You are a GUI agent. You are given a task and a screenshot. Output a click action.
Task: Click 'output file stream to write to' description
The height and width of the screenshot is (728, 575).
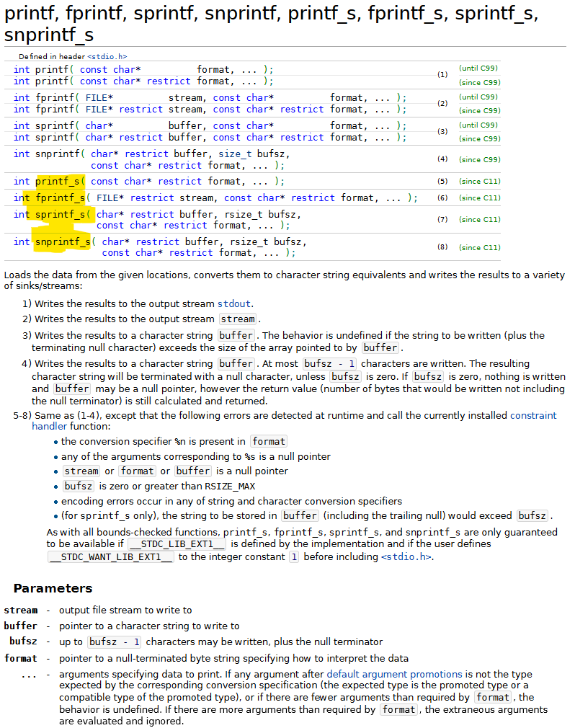(x=125, y=610)
